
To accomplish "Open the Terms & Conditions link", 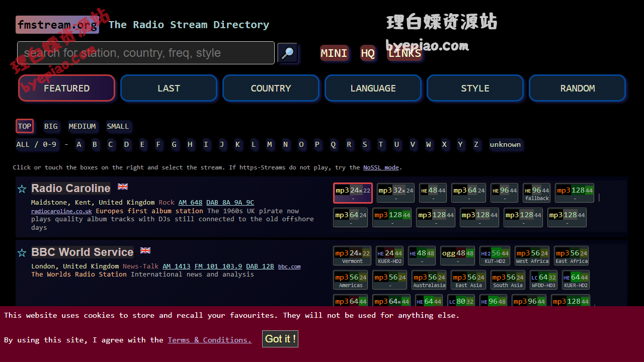I will tap(209, 340).
